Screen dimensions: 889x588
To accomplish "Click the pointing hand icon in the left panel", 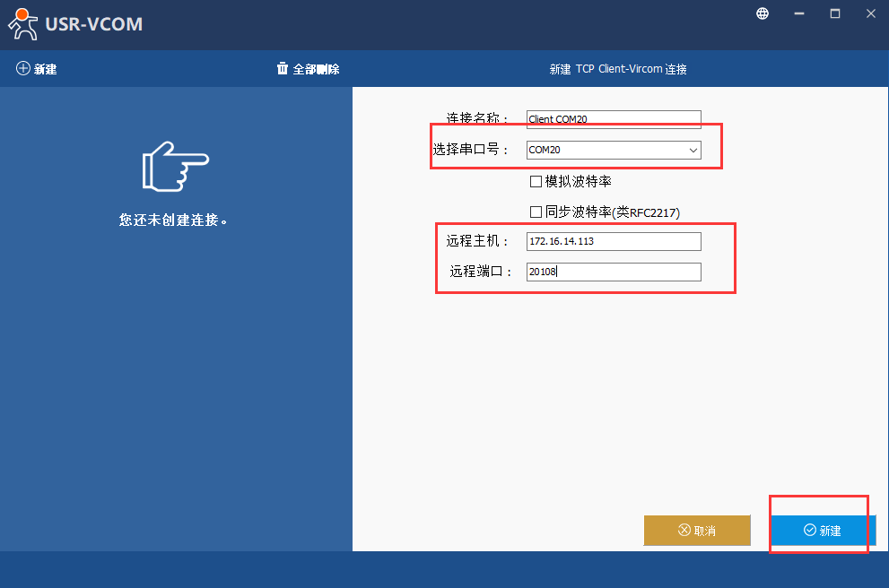I will pyautogui.click(x=175, y=166).
